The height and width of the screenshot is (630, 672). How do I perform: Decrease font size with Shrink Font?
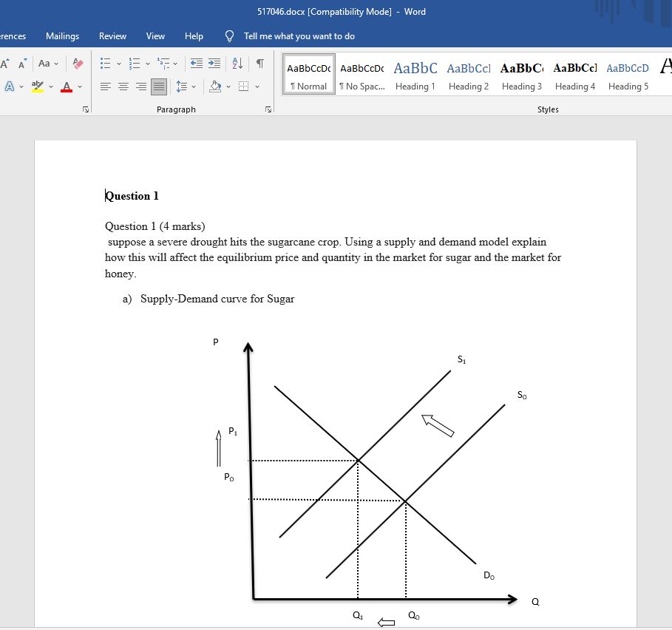22,64
